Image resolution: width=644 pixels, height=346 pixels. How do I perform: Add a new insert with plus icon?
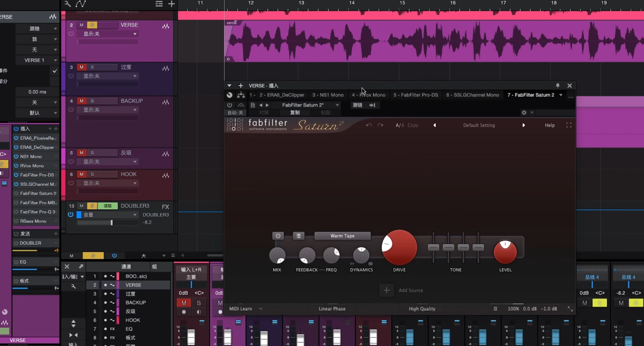(241, 85)
